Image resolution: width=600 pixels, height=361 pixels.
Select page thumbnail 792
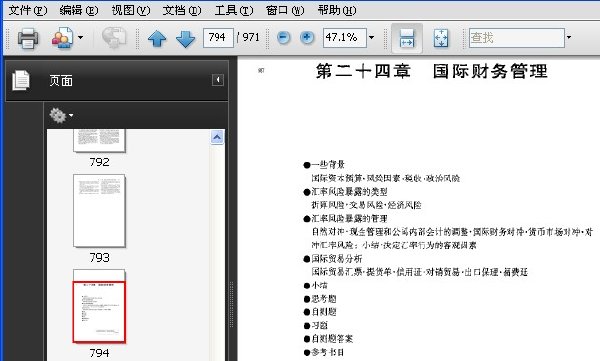99,141
